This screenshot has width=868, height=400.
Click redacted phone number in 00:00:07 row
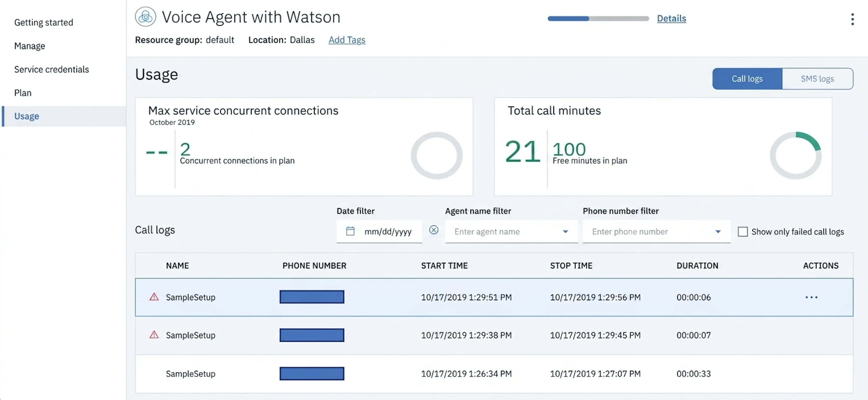click(x=312, y=335)
